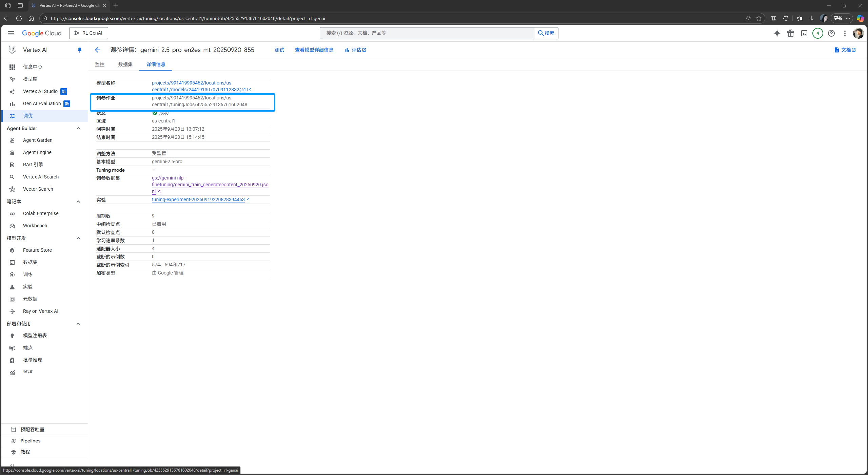Collapse the 部署和使用 section

point(78,324)
